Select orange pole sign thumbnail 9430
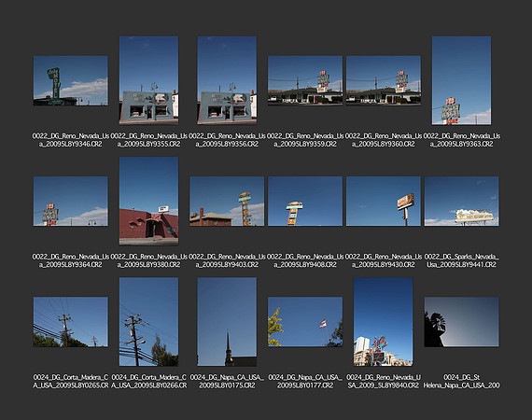532x420 pixels. click(384, 202)
